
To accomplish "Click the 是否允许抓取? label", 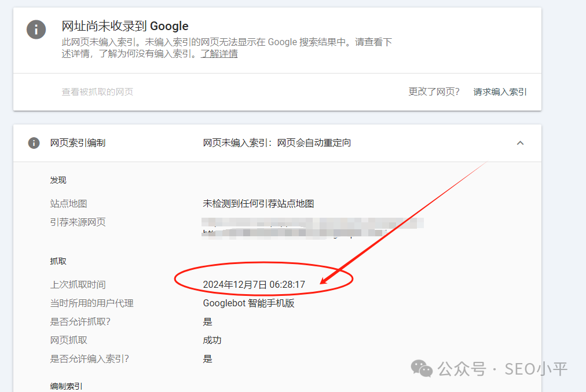I will (x=80, y=322).
